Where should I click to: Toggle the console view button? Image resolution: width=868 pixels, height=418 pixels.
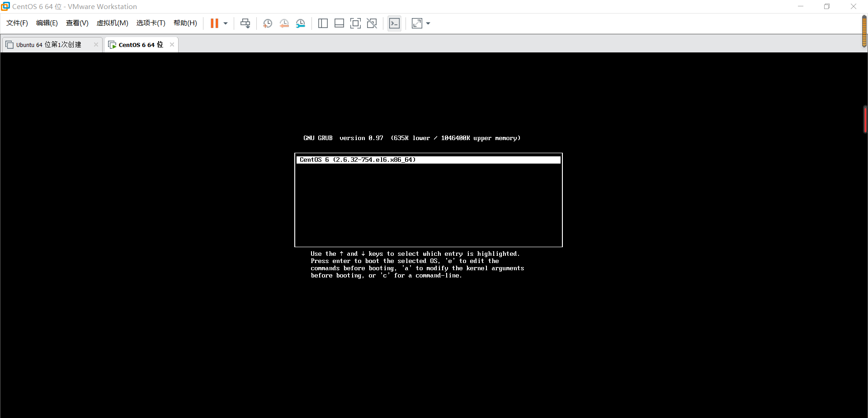[x=394, y=23]
